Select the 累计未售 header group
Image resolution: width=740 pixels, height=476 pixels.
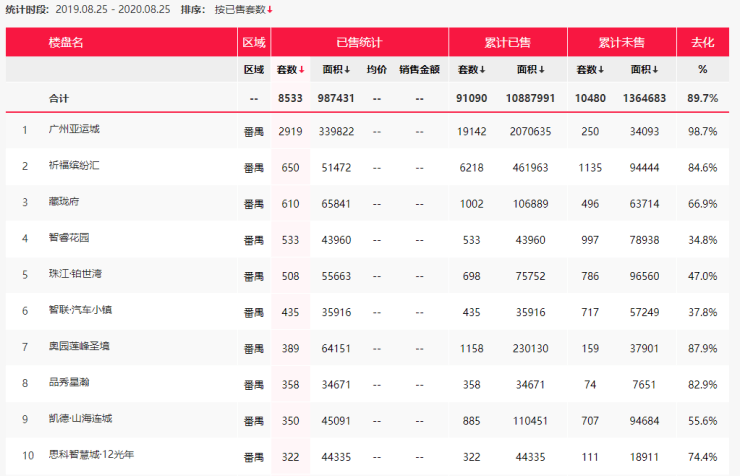point(622,42)
